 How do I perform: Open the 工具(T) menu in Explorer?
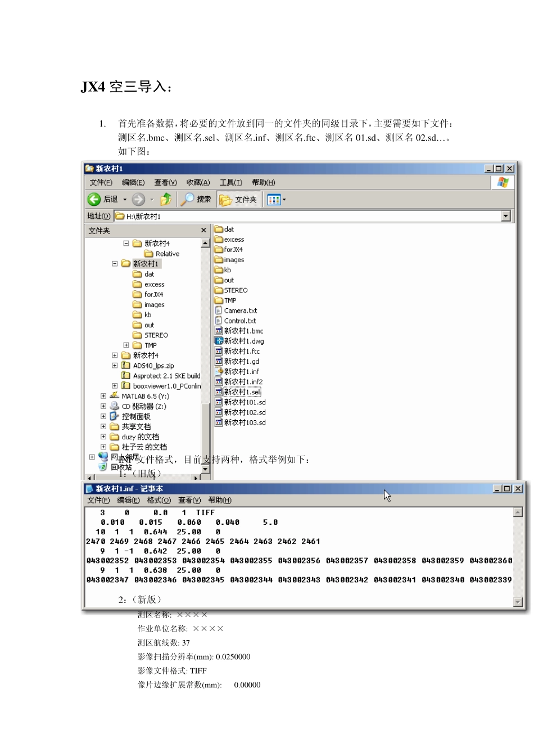230,182
